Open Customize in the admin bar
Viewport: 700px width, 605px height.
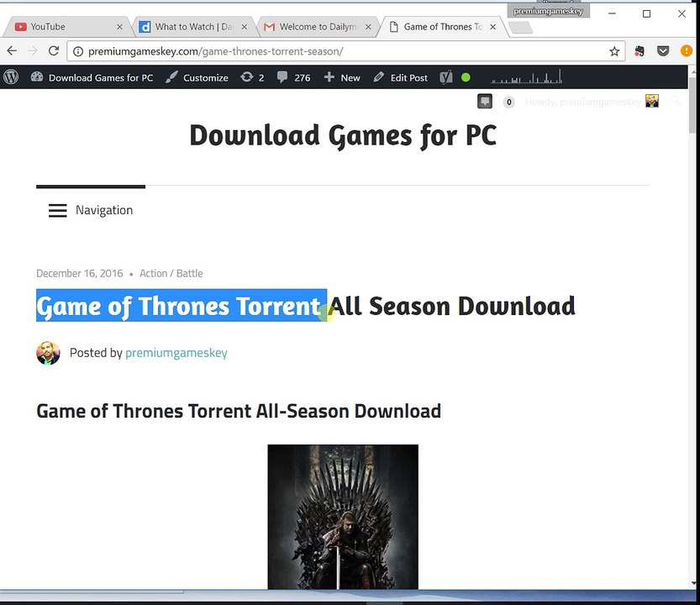pos(197,77)
